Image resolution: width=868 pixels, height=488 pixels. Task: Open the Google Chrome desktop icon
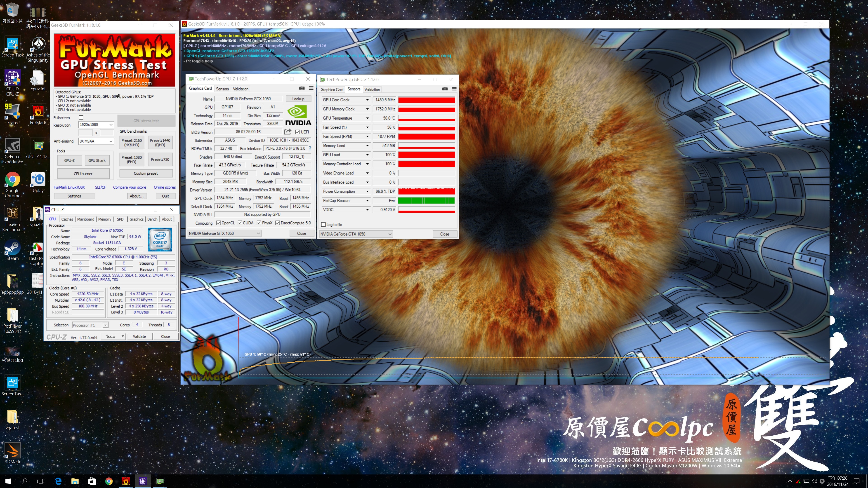[12, 185]
